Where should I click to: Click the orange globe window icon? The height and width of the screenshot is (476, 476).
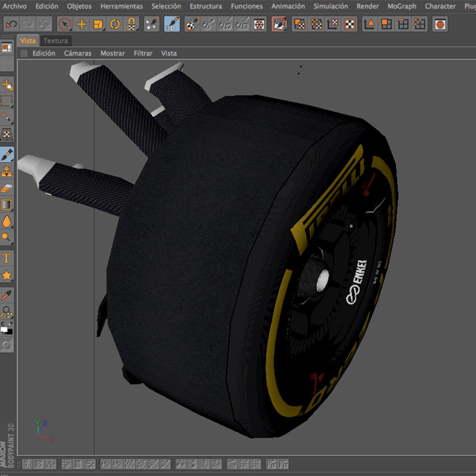[x=440, y=24]
